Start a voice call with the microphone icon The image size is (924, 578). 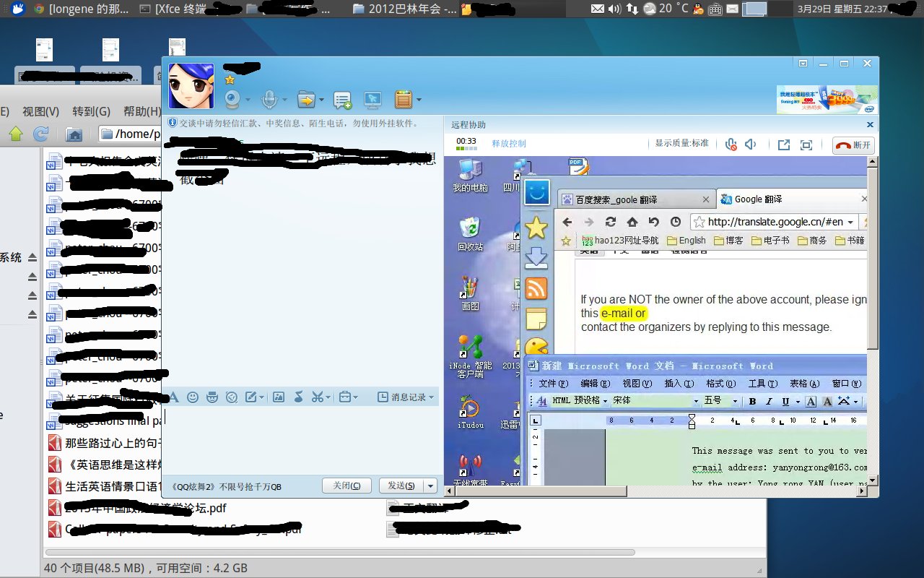pos(269,99)
